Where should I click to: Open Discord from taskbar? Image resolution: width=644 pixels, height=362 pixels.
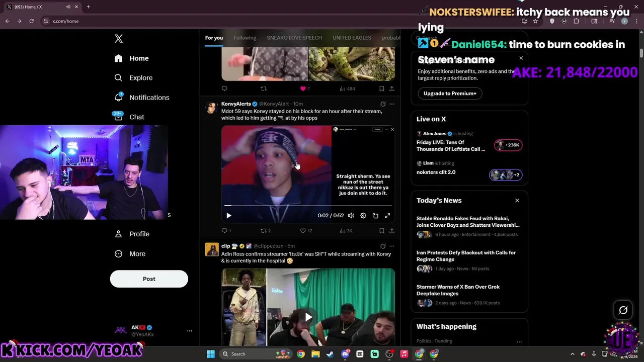click(345, 354)
